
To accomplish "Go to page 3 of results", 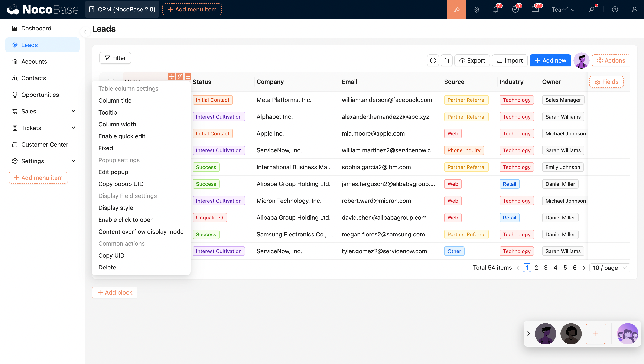I will pyautogui.click(x=546, y=268).
